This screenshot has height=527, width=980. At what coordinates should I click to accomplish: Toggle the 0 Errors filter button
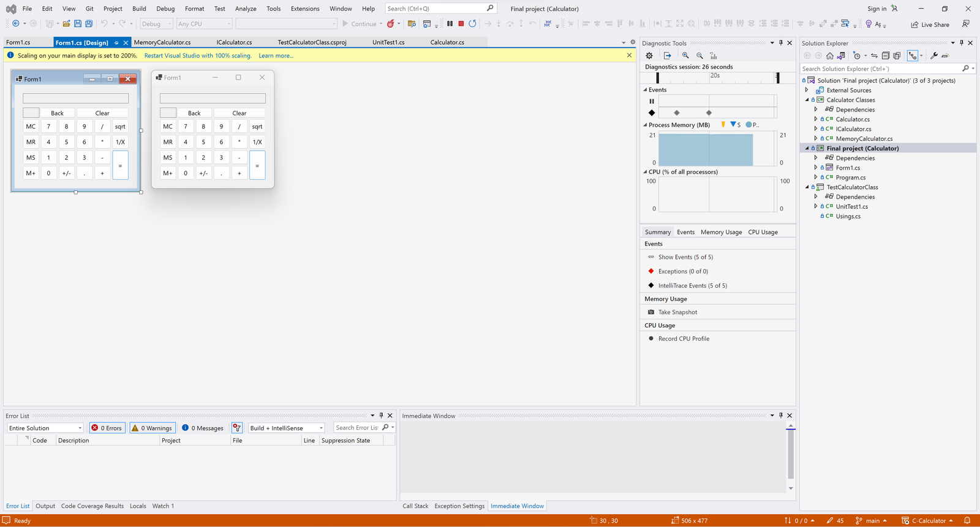click(107, 428)
